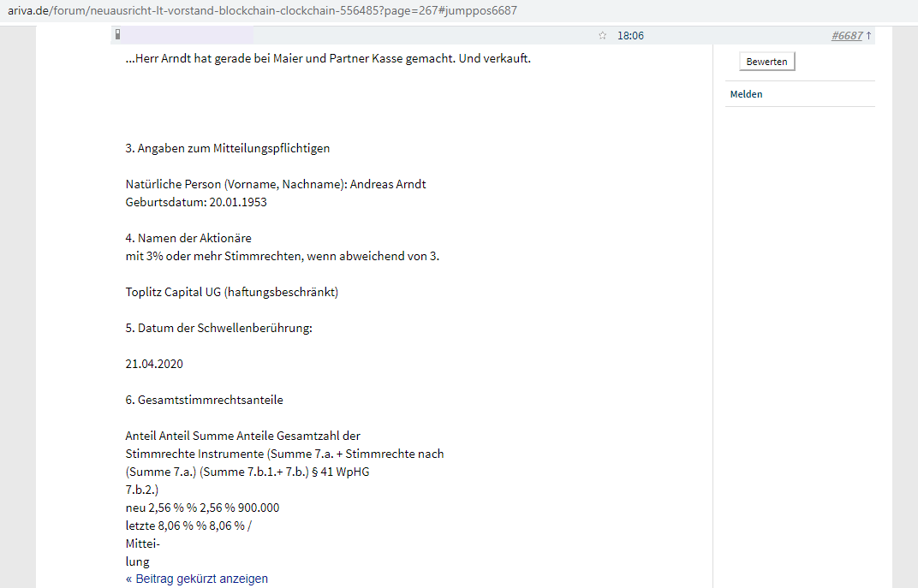This screenshot has width=918, height=588.
Task: Report the post via Melden
Action: click(x=746, y=94)
